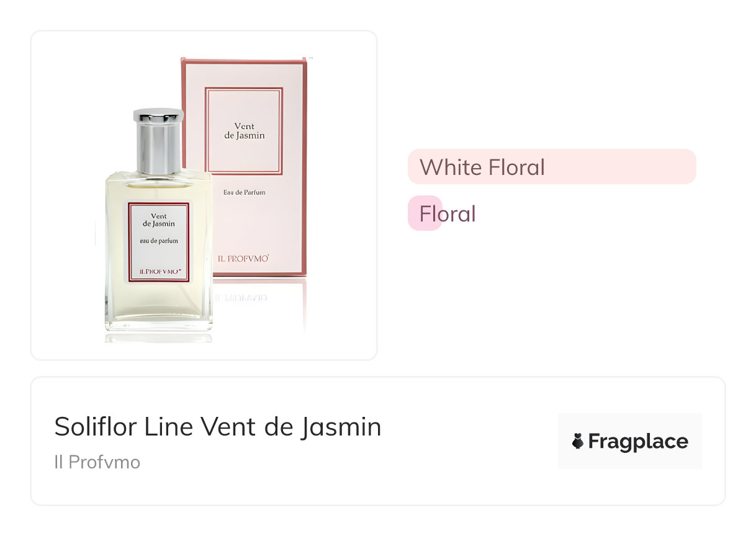Open the Fragplace wordmark link
The height and width of the screenshot is (536, 756).
pyautogui.click(x=638, y=442)
